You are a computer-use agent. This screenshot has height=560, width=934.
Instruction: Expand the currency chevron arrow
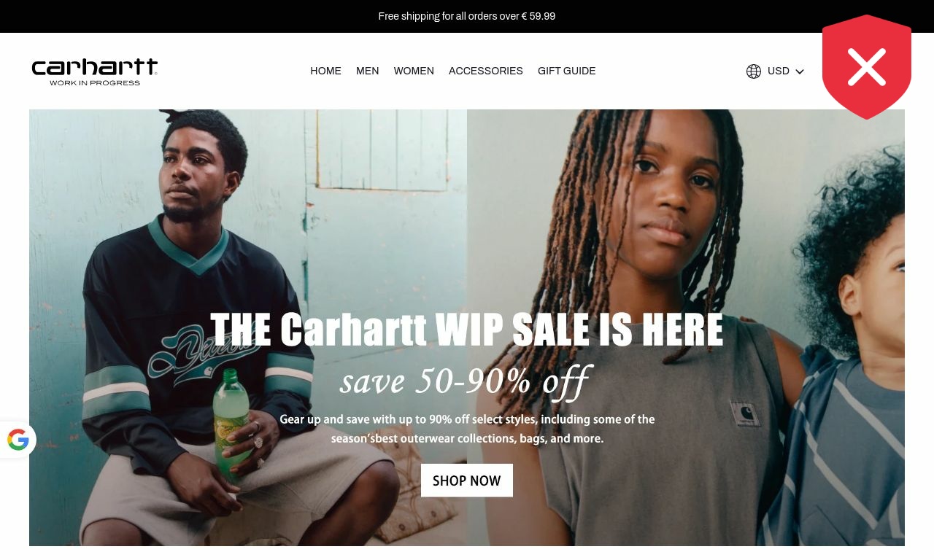(800, 71)
